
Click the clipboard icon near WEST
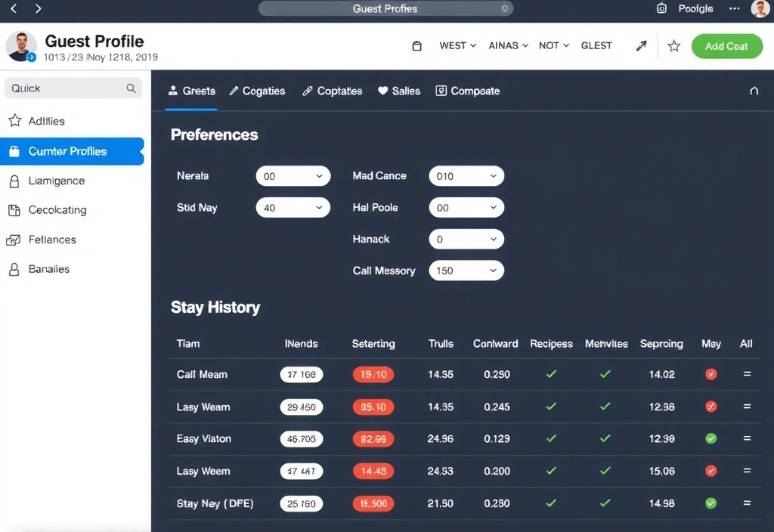coord(416,45)
